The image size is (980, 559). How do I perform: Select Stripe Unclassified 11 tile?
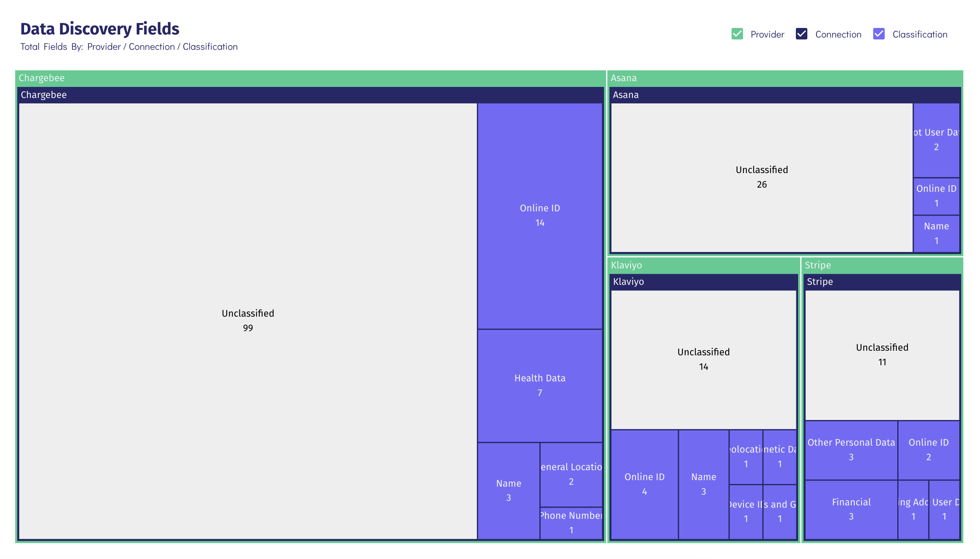pyautogui.click(x=881, y=355)
